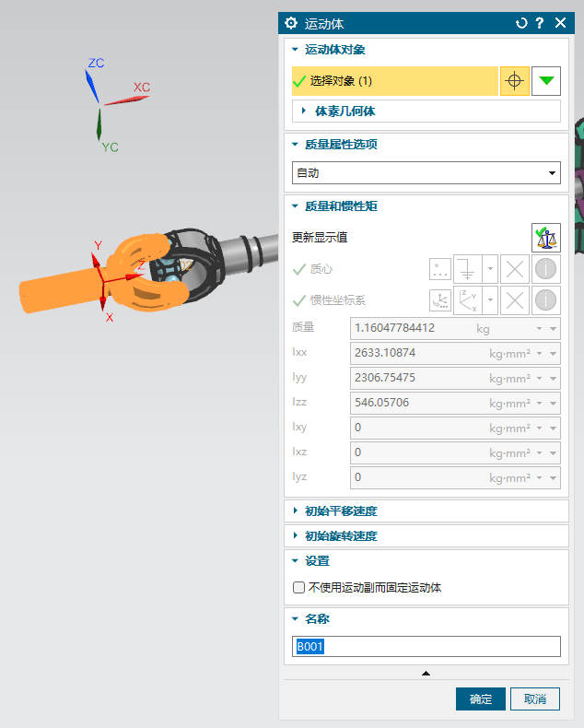Expand the 初始平移速度 section
Image resolution: width=584 pixels, height=728 pixels.
340,511
